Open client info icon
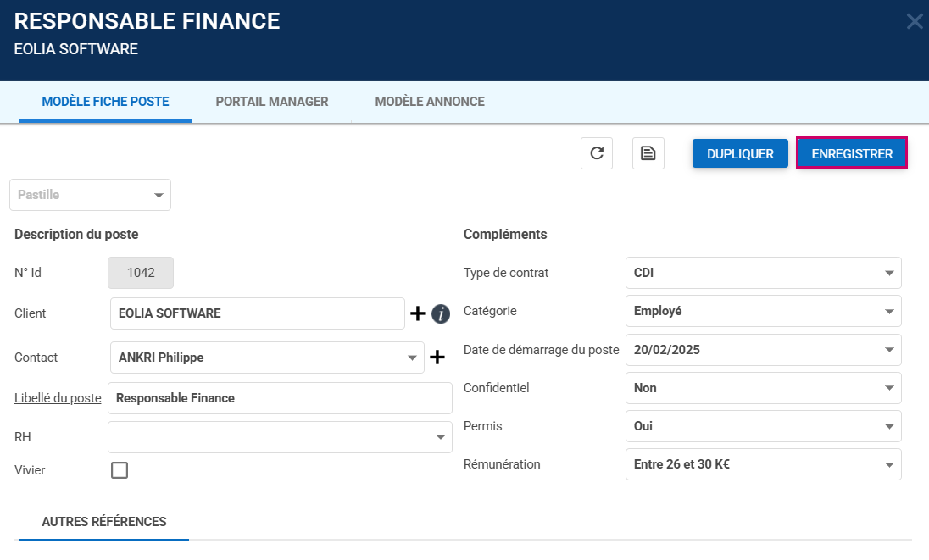 coord(441,313)
